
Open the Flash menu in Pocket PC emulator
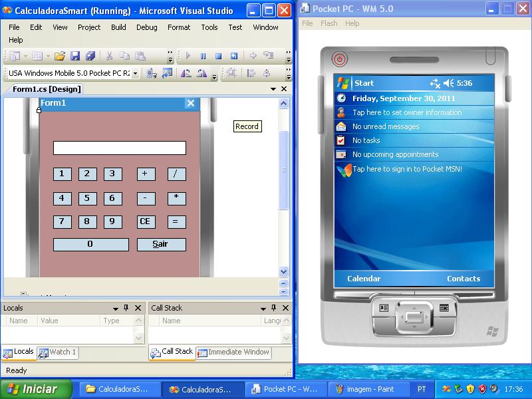pyautogui.click(x=329, y=23)
